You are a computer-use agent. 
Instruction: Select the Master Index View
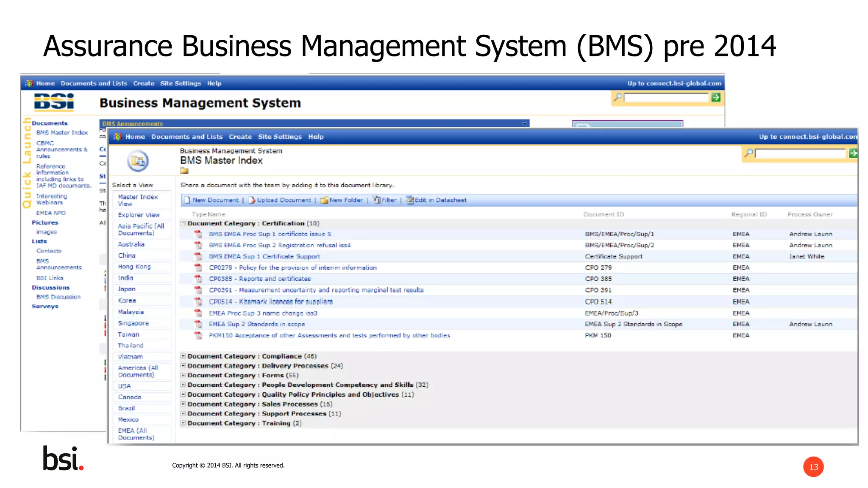click(x=138, y=200)
